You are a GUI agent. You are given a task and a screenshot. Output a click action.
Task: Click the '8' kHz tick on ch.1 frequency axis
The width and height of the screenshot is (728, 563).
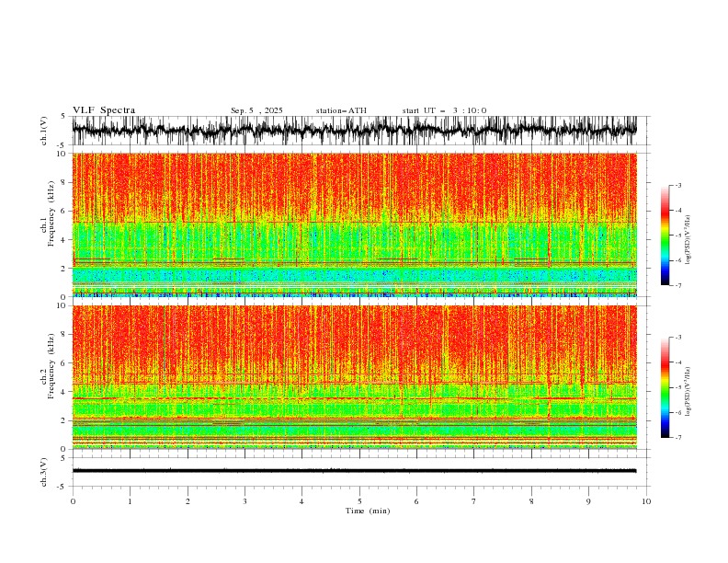(64, 182)
